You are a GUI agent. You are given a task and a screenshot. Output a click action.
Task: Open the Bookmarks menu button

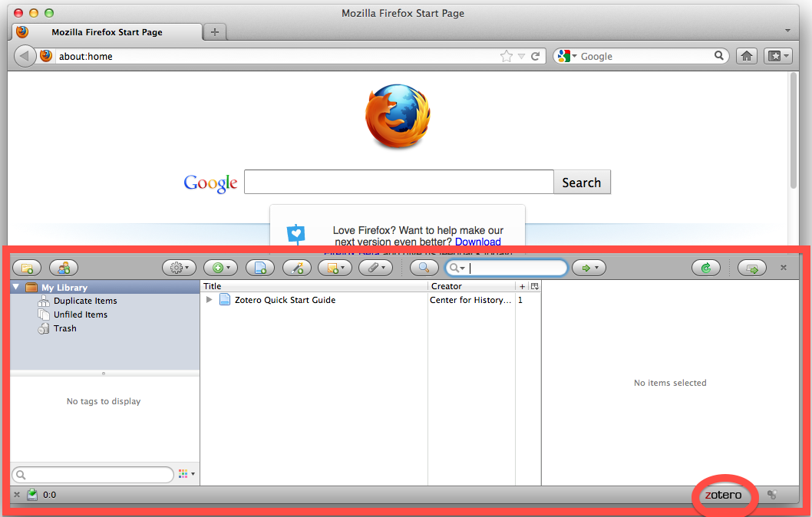[777, 56]
